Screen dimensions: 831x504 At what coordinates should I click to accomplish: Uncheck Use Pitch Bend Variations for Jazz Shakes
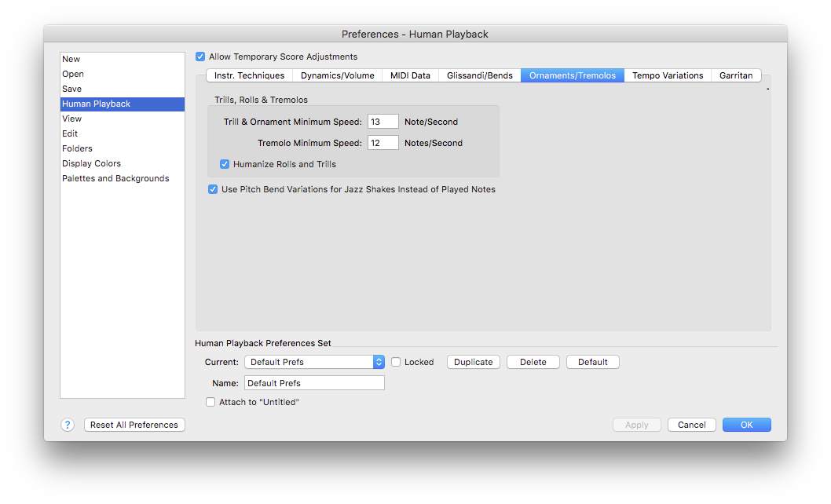[x=213, y=189]
